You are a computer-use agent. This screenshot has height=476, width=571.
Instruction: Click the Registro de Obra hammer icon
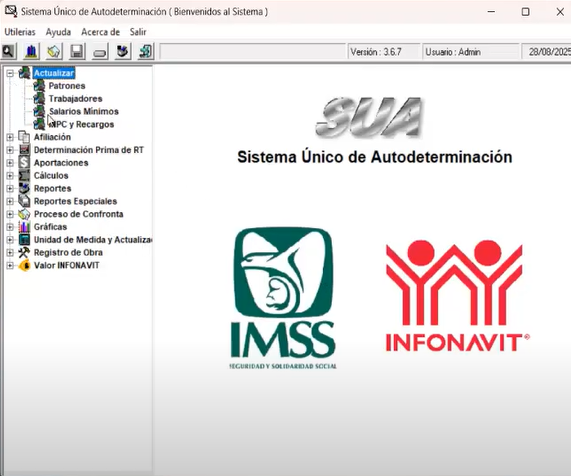24,252
